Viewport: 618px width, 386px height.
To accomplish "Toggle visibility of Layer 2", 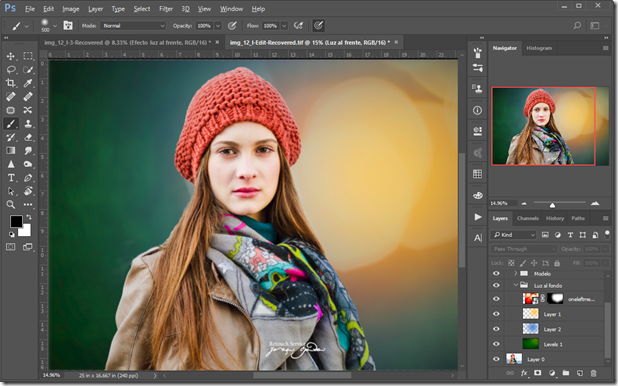I will coord(496,329).
